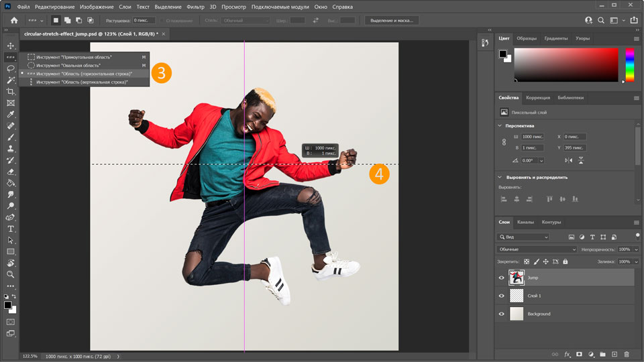Flip horizontally icon in Properties panel
The height and width of the screenshot is (362, 644).
(x=569, y=160)
